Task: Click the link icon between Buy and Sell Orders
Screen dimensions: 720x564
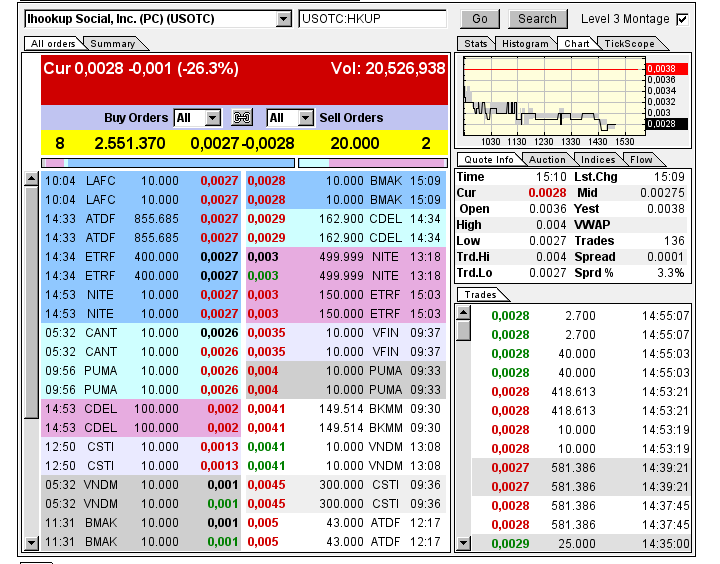Action: pyautogui.click(x=243, y=118)
